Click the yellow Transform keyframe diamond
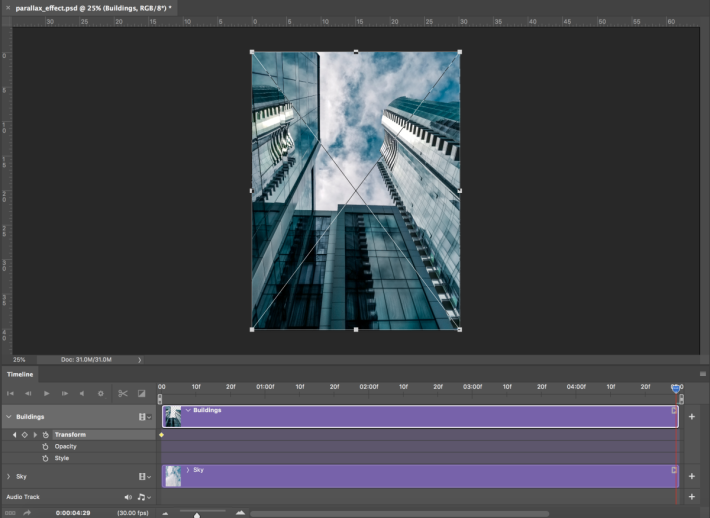Viewport: 710px width, 518px height. point(161,435)
